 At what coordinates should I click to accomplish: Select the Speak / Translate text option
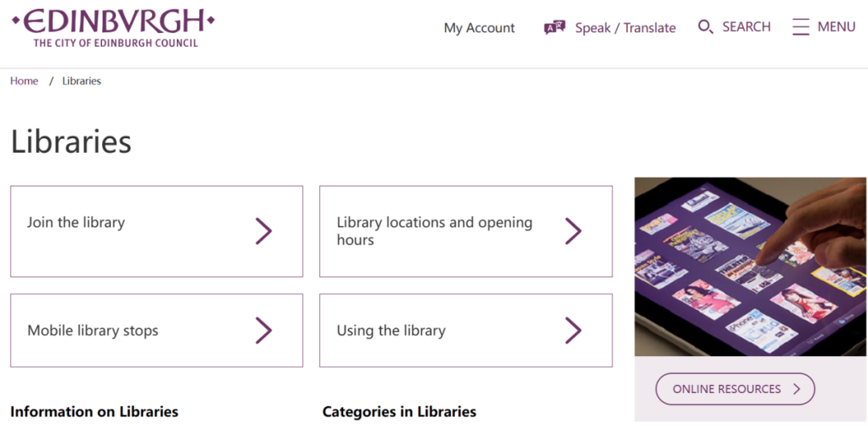(625, 27)
